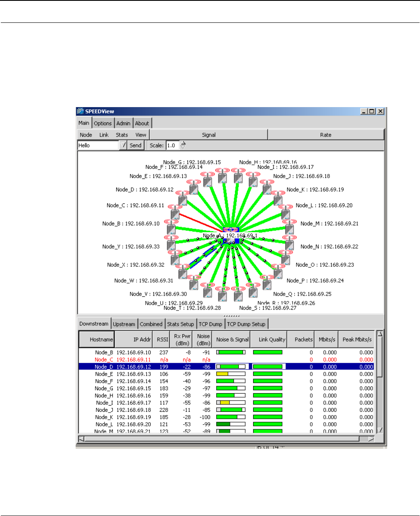This screenshot has width=420, height=516.
Task: Select the Node_R device icon
Action: (253, 290)
